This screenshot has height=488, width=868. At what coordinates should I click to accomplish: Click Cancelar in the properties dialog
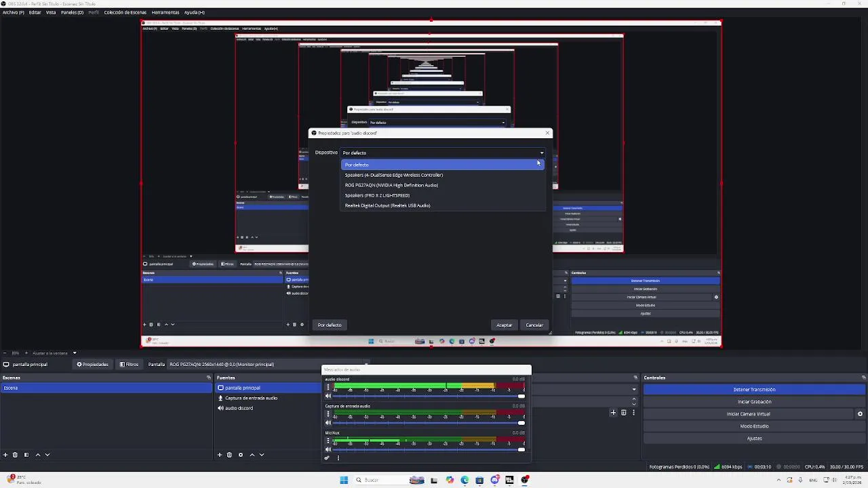coord(534,325)
